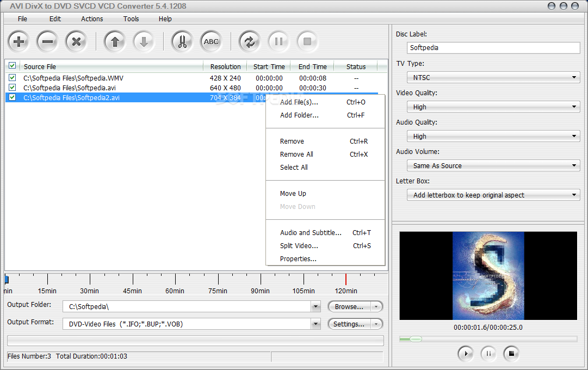Click the Move Up arrow toolbar icon
Screen dimensions: 588x370
115,41
